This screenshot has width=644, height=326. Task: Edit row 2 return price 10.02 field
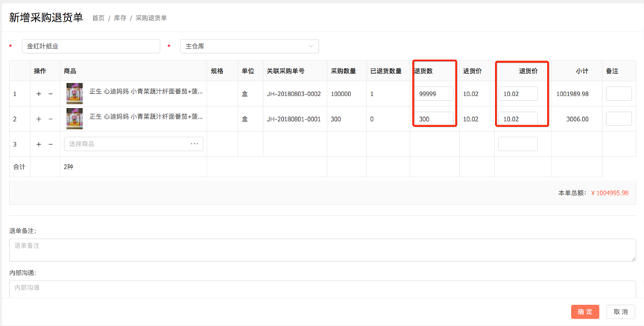pos(518,119)
